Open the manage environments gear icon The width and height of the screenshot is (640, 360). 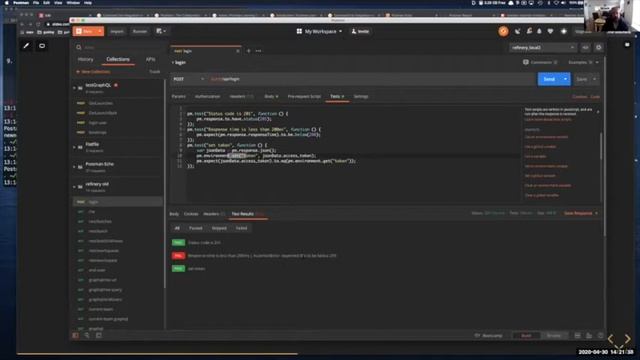[598, 48]
